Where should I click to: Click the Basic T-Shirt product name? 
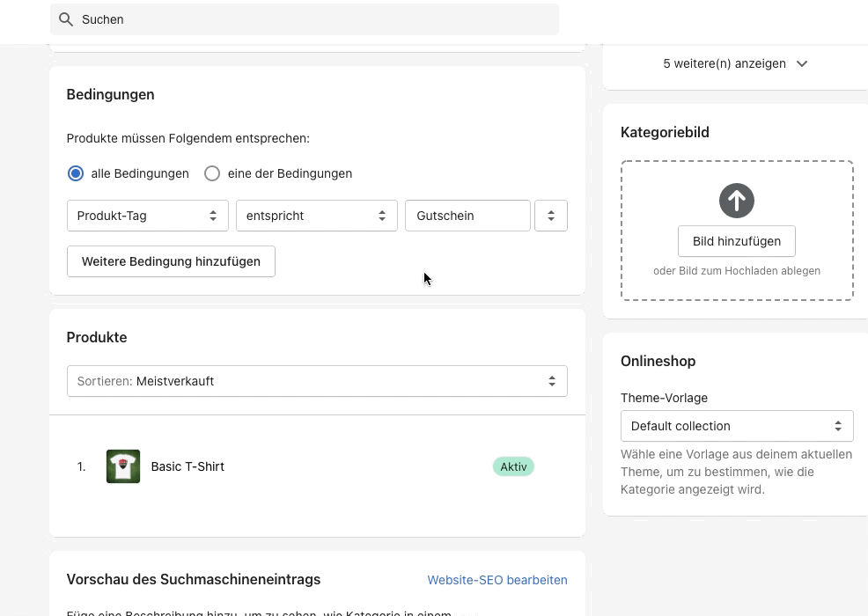click(x=188, y=466)
